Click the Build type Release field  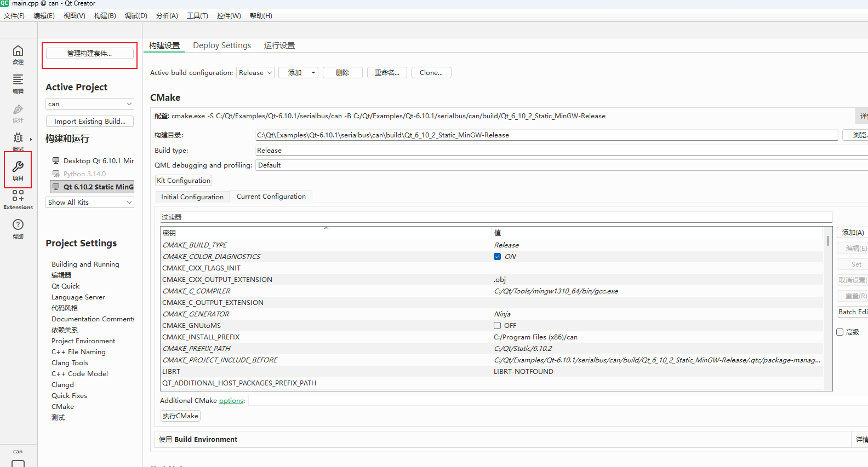(562, 150)
